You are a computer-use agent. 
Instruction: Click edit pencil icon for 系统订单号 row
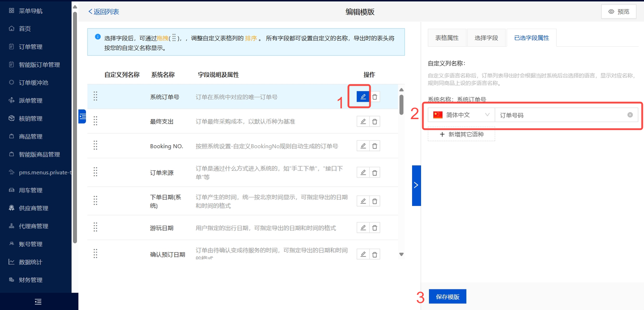(363, 96)
